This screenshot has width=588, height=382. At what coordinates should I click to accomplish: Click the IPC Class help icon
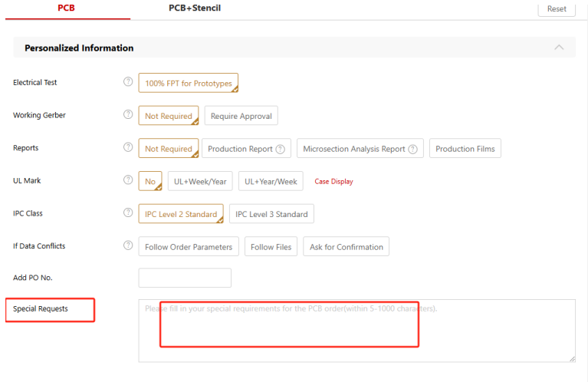[128, 213]
